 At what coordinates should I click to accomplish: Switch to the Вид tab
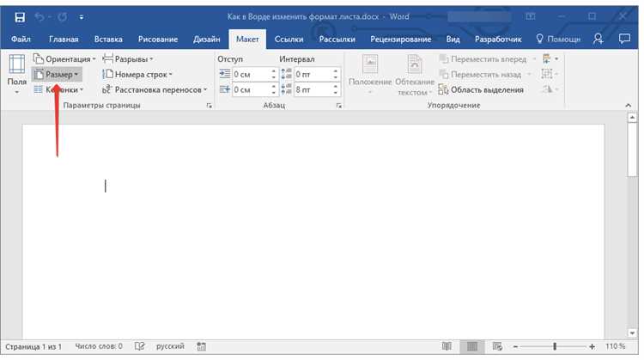tap(453, 39)
